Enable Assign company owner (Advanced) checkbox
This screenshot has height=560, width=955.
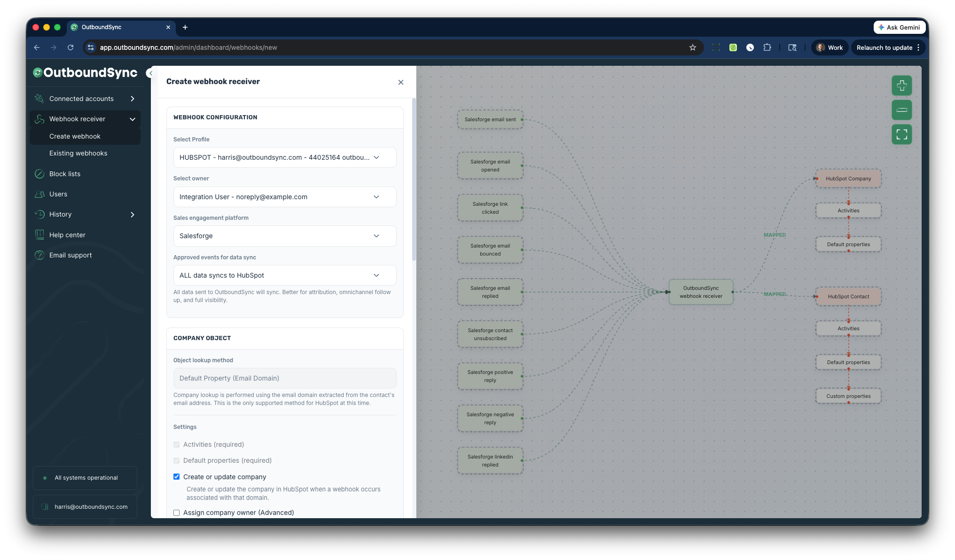177,513
